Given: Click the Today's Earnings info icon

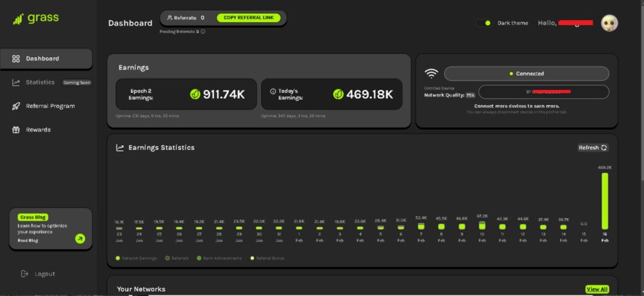Looking at the screenshot, I should coord(273,92).
